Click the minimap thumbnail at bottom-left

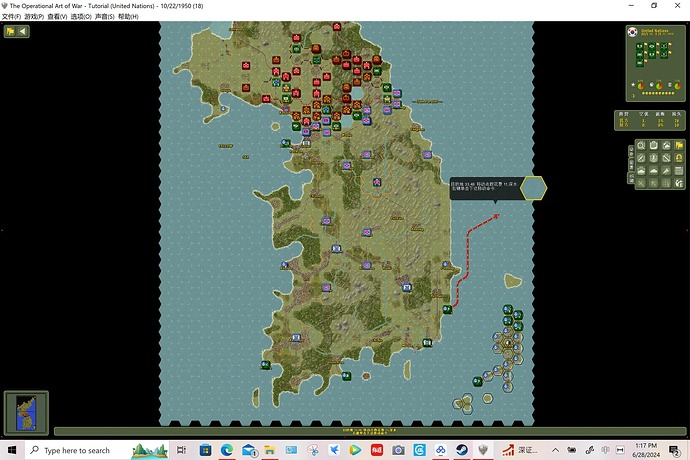pyautogui.click(x=26, y=412)
